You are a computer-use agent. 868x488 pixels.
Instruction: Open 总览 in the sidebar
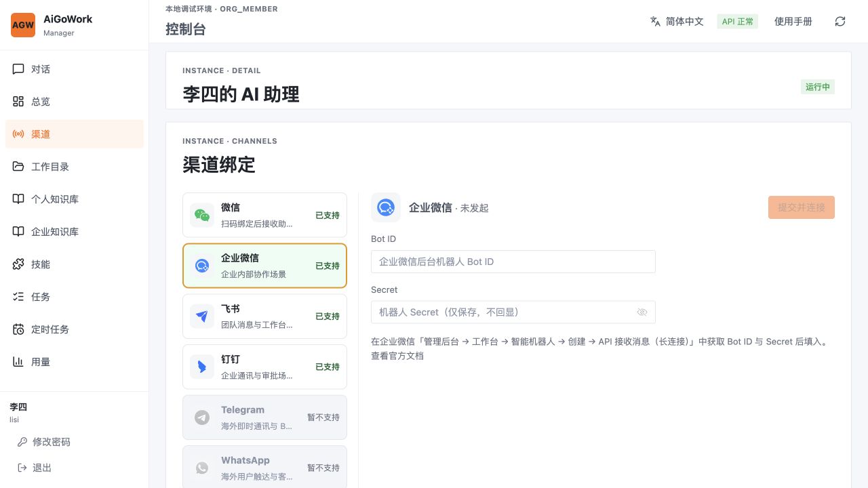click(x=75, y=102)
